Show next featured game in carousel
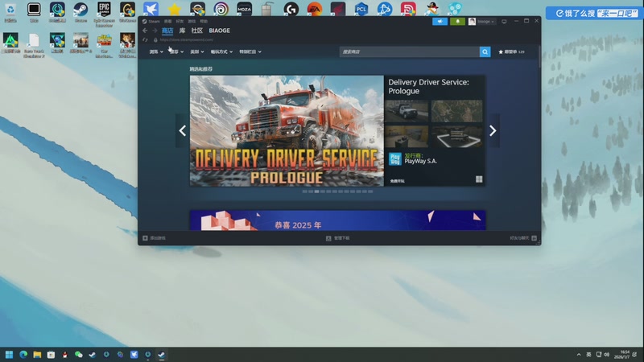The height and width of the screenshot is (362, 644). (493, 130)
